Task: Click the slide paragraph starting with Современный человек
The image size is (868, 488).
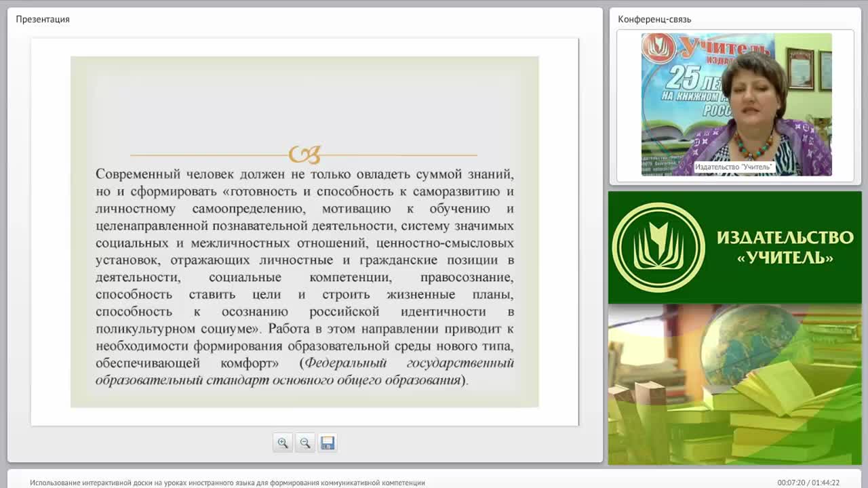Action: pyautogui.click(x=304, y=277)
